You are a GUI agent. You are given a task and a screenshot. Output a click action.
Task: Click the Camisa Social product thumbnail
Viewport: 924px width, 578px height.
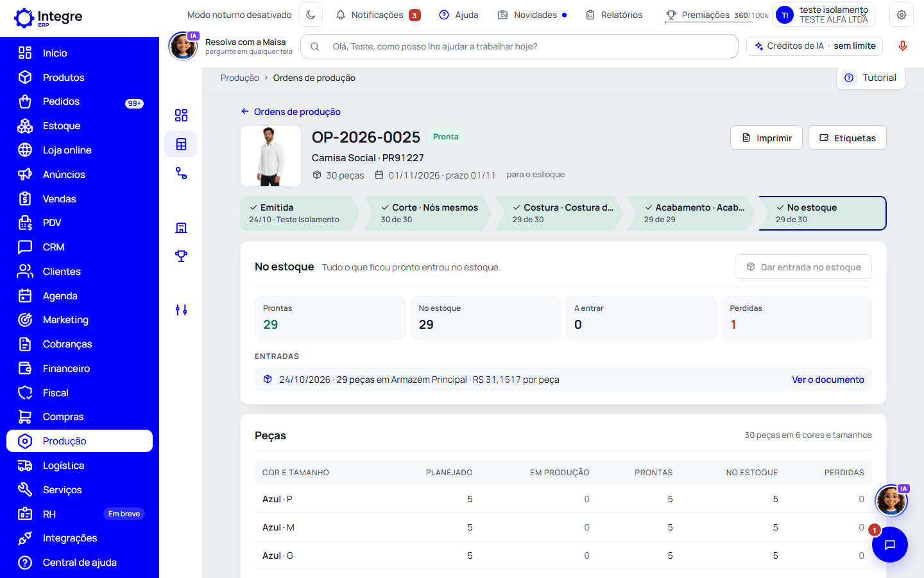[x=271, y=156]
